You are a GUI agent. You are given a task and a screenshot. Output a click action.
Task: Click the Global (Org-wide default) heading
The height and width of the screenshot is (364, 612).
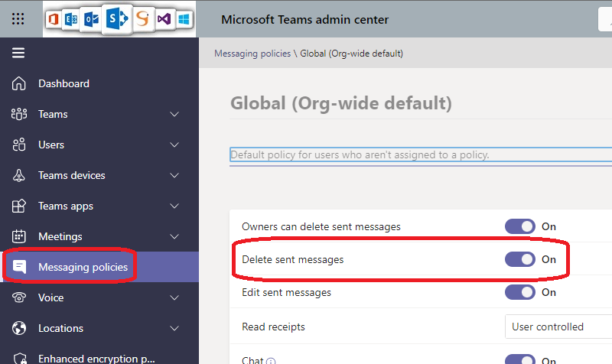pyautogui.click(x=340, y=103)
